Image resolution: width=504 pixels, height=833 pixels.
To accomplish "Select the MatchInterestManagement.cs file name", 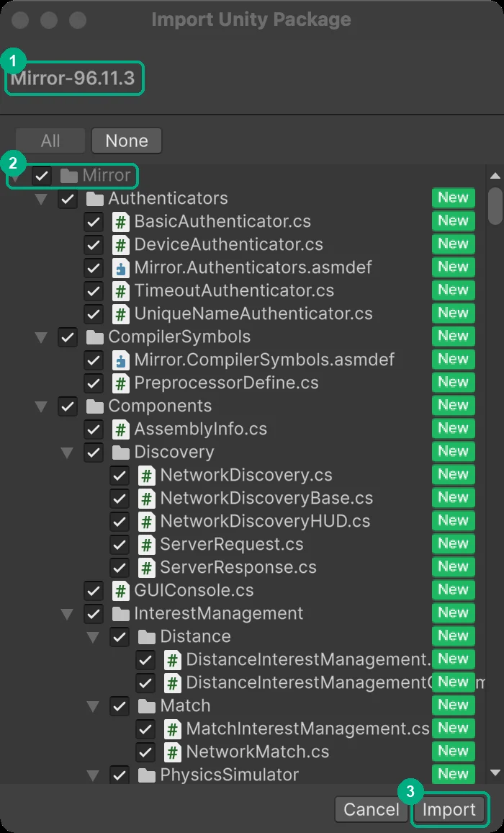I will 307,729.
